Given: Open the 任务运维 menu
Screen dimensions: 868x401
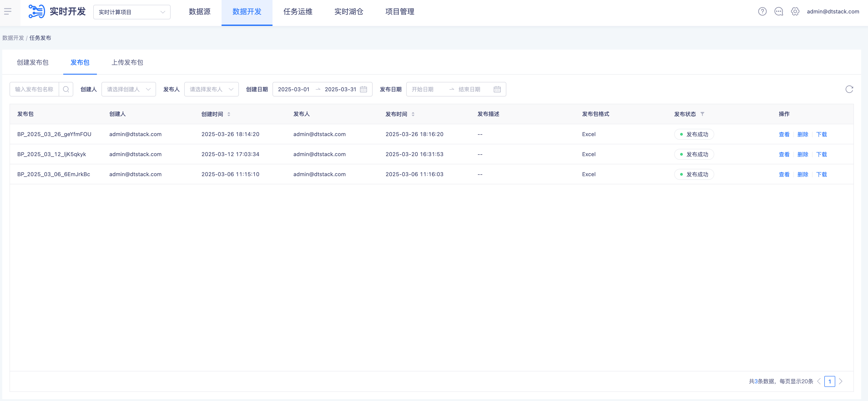Looking at the screenshot, I should (x=298, y=12).
